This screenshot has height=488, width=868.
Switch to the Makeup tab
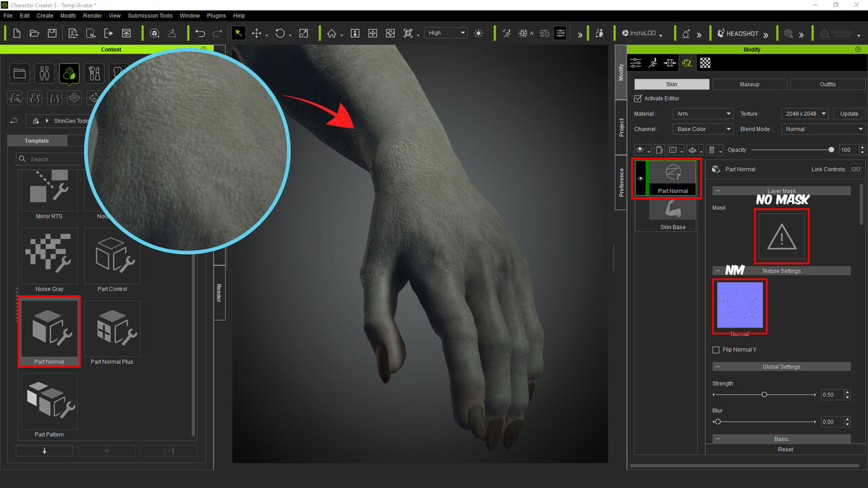click(x=749, y=84)
